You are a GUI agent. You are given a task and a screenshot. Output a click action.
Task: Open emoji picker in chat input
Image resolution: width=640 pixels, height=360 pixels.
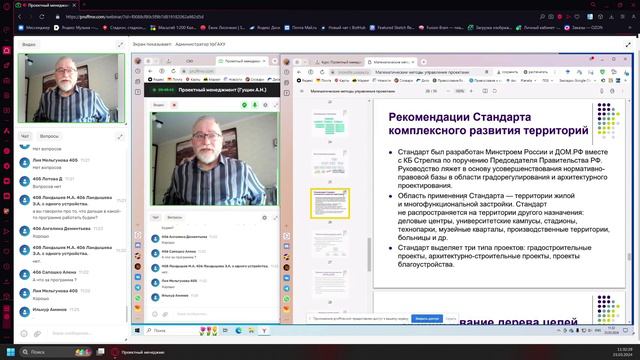pyautogui.click(x=24, y=333)
